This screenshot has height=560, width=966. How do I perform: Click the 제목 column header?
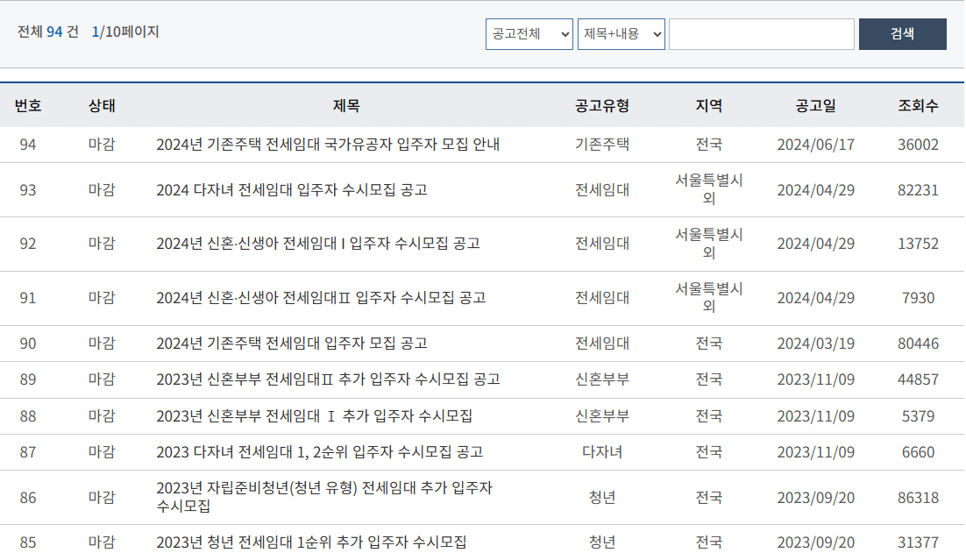point(344,105)
